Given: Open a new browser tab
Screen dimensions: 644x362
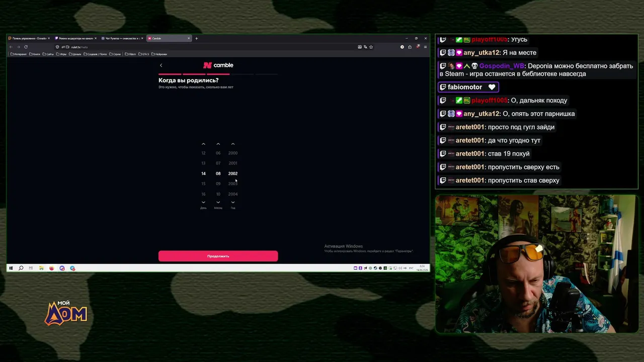Looking at the screenshot, I should point(196,38).
